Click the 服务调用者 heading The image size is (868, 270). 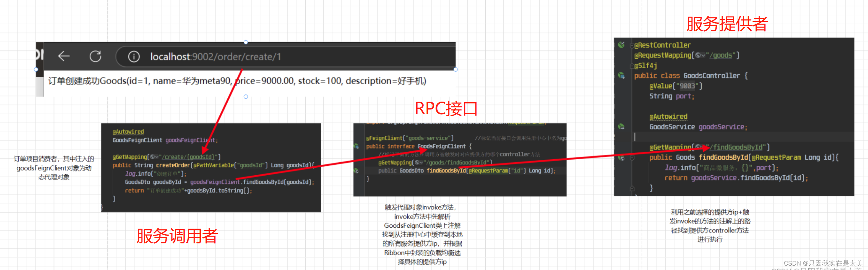tap(177, 236)
